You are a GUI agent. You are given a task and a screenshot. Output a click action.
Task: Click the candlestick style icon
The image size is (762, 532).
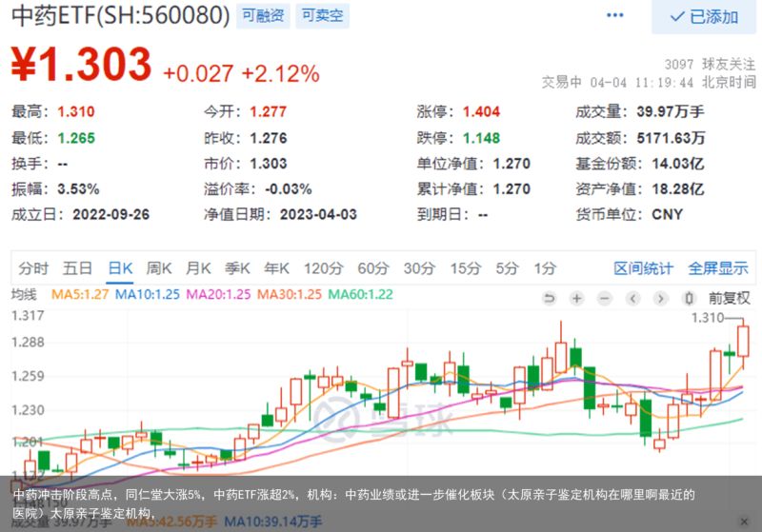click(689, 298)
